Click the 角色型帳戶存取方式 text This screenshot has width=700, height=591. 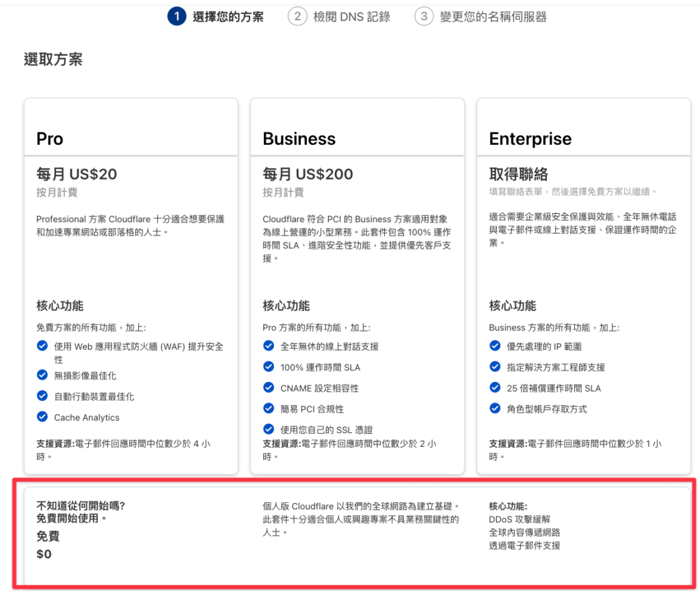pyautogui.click(x=547, y=409)
